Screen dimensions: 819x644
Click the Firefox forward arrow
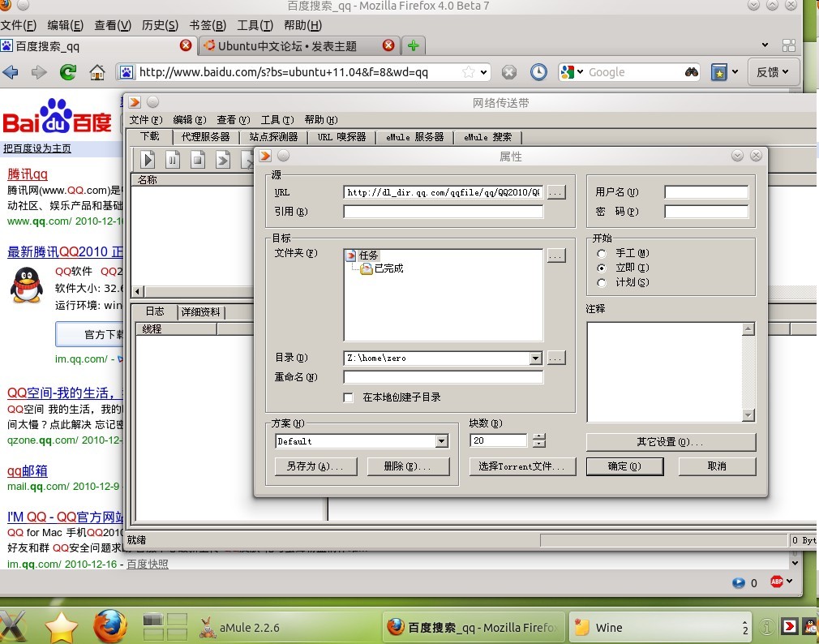point(39,72)
